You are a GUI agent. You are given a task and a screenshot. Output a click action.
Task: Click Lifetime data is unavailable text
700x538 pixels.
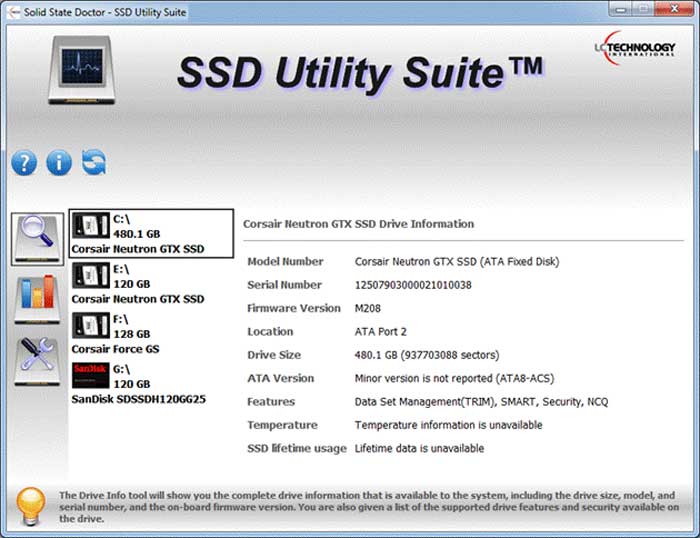(x=419, y=448)
